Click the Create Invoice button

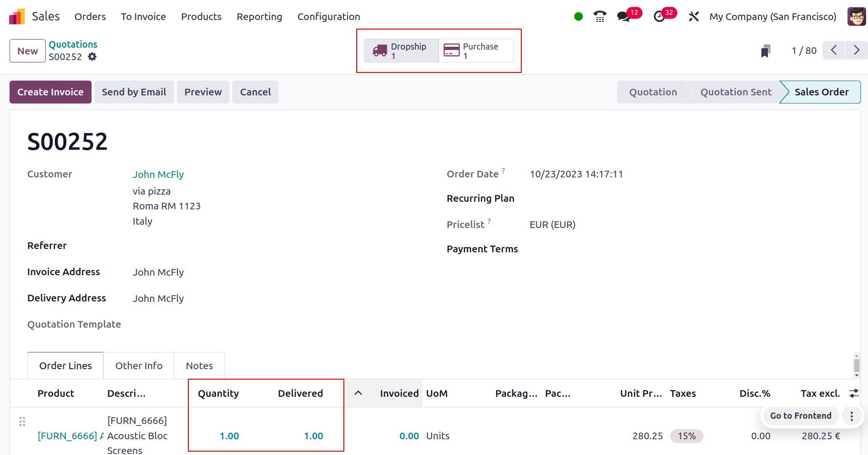tap(50, 92)
